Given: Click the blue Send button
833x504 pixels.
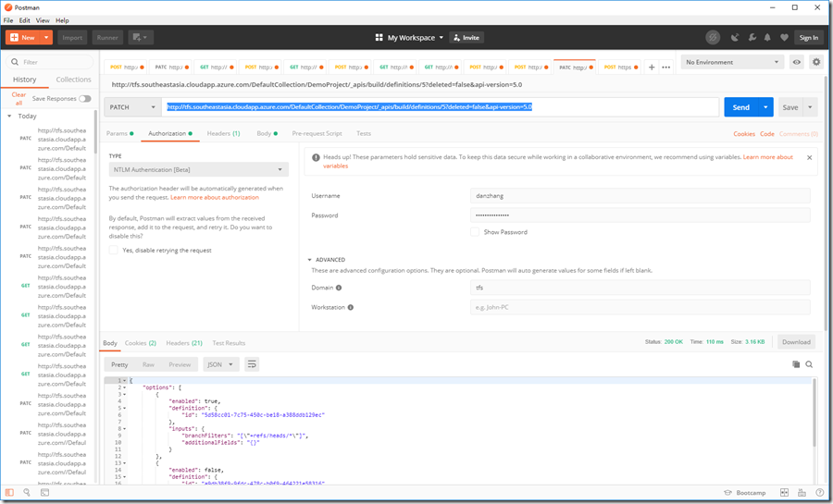Looking at the screenshot, I should [741, 107].
